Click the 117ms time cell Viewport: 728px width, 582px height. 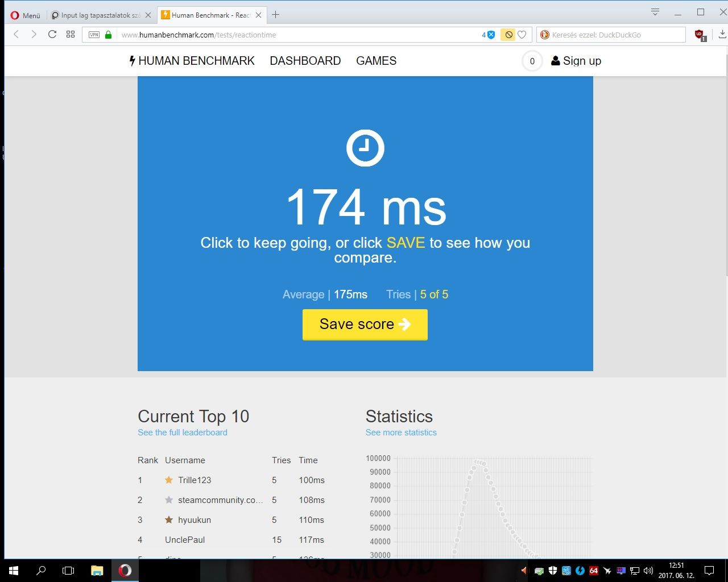[312, 540]
